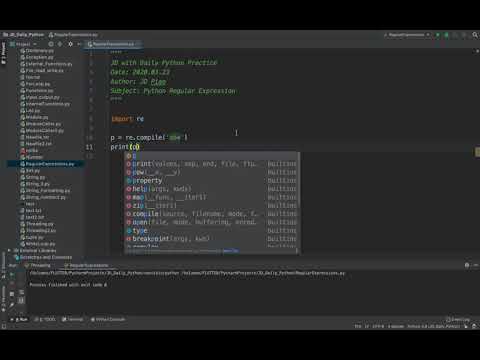
Task: Select Scratches and Consoles node
Action: (x=43, y=257)
